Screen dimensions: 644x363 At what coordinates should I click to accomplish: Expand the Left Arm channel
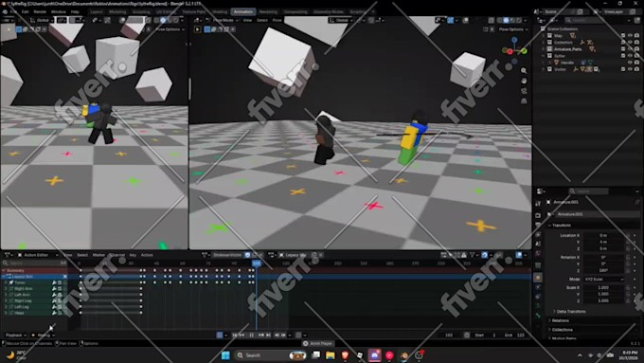6,295
